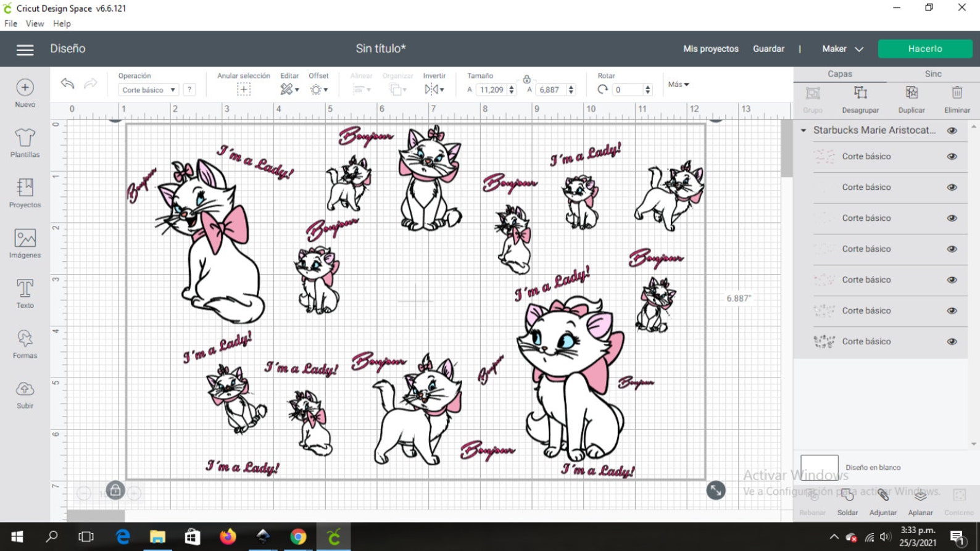The width and height of the screenshot is (980, 551).
Task: Collapse the Starbucks Marie Aristocat group
Action: tap(804, 130)
